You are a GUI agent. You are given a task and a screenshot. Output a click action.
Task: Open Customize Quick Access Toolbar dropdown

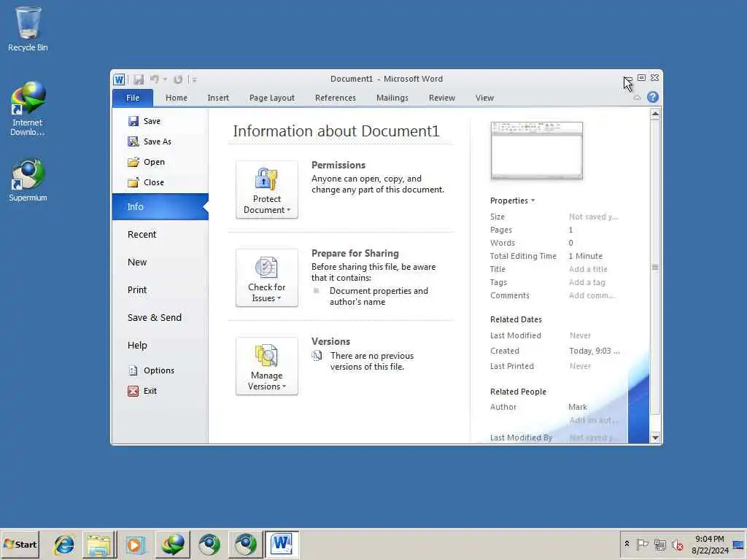194,79
